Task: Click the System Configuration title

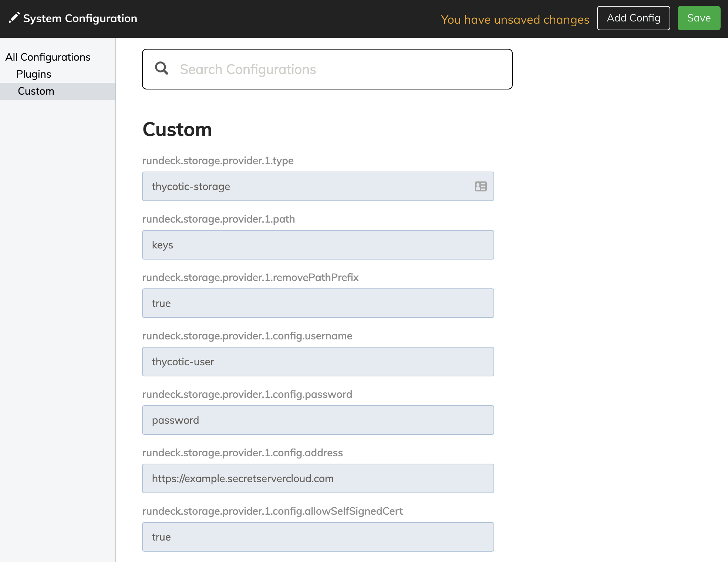Action: [x=80, y=18]
